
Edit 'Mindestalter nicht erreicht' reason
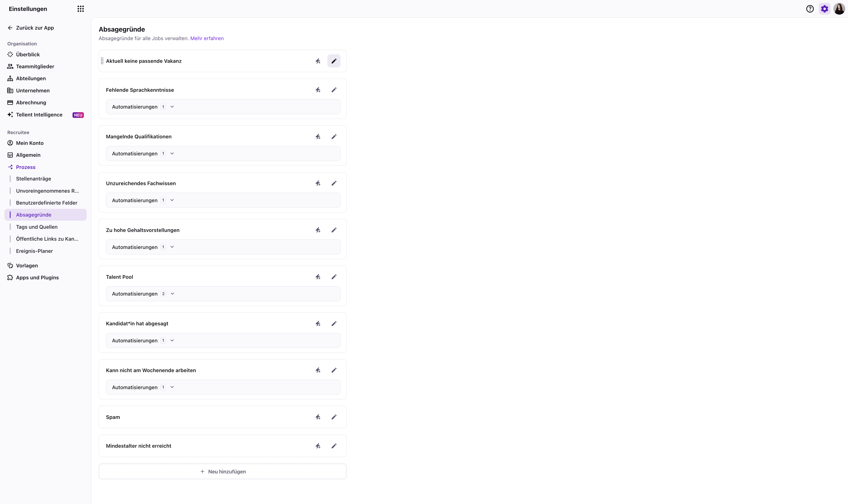pyautogui.click(x=333, y=446)
